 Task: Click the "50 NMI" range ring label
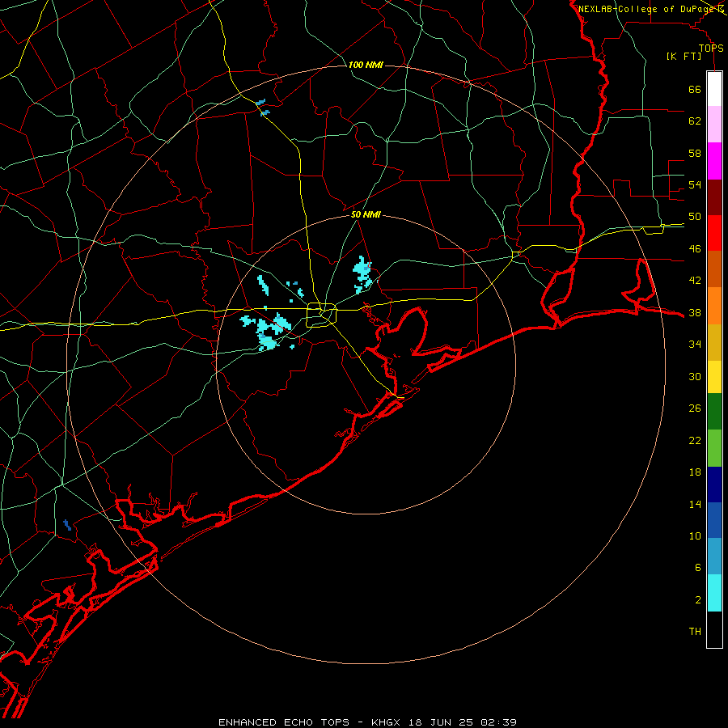point(366,214)
